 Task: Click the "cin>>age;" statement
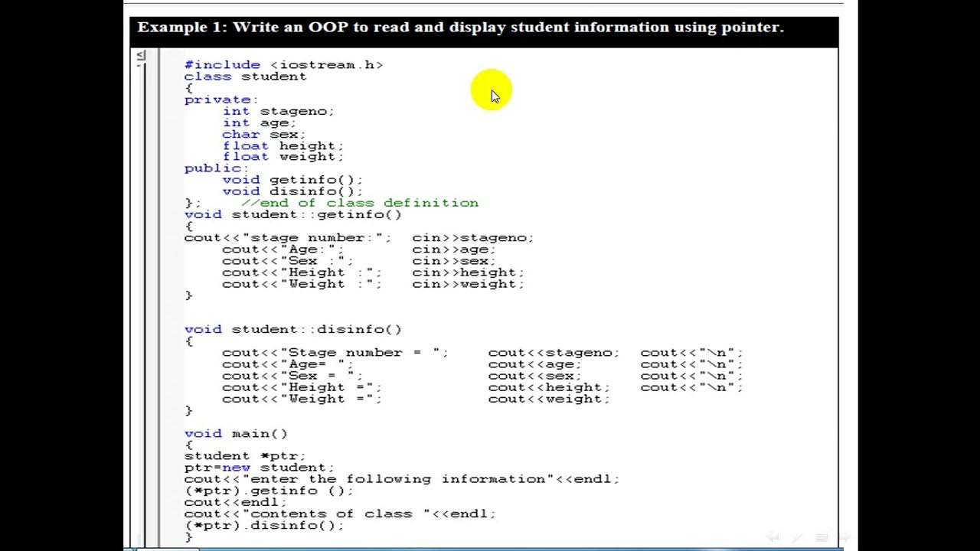coord(454,249)
